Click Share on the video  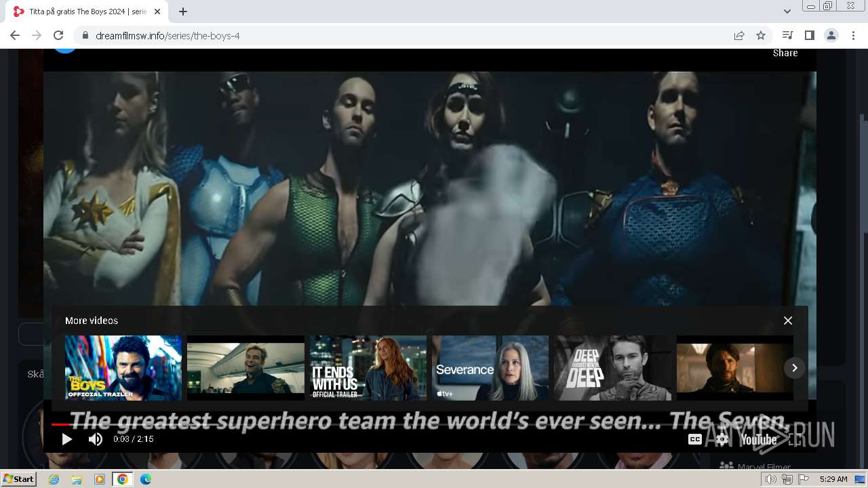click(x=785, y=53)
